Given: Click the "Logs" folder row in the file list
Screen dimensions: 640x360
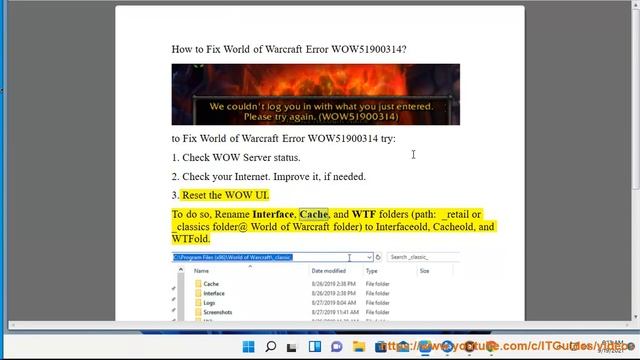Looking at the screenshot, I should click(x=292, y=303).
